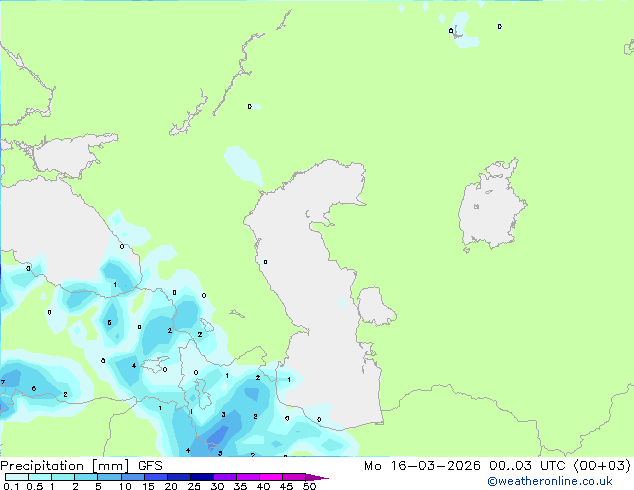The width and height of the screenshot is (634, 490).
Task: Click the precipitation value '6' on the map
Action: coord(34,389)
